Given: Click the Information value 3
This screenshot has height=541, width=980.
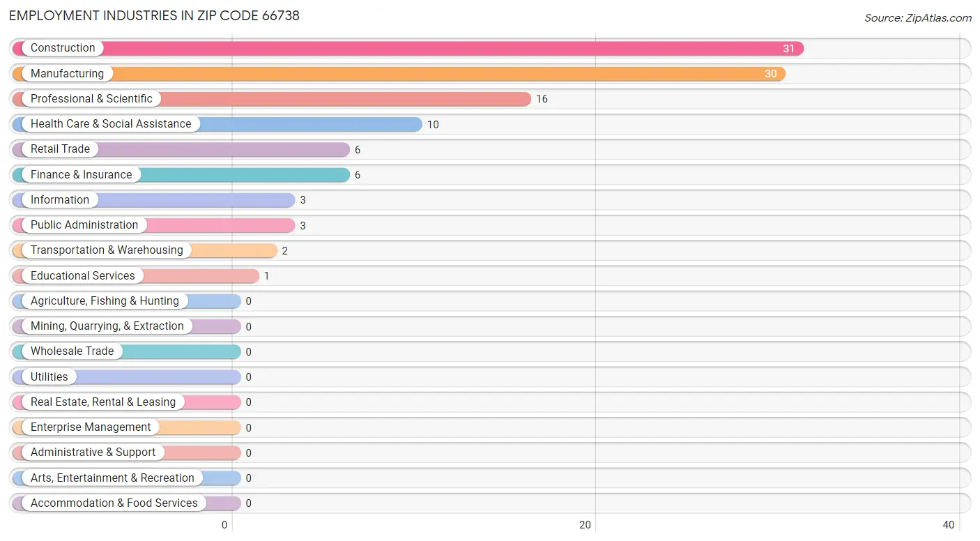Looking at the screenshot, I should click(303, 200).
